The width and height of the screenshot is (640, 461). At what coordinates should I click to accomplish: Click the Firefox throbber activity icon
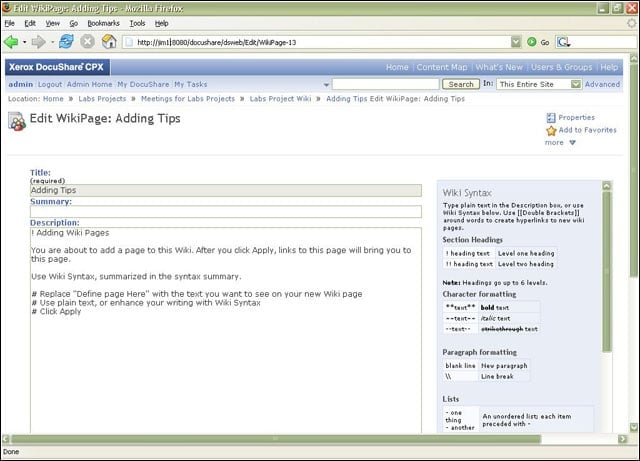tap(632, 23)
